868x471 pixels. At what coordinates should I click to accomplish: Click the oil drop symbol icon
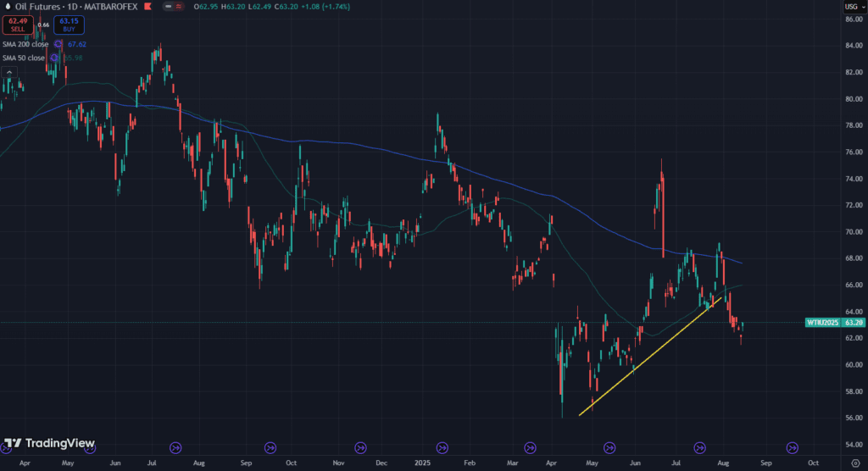8,8
